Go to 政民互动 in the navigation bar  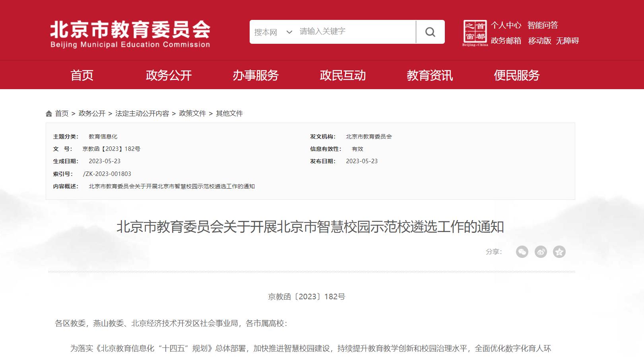(343, 75)
